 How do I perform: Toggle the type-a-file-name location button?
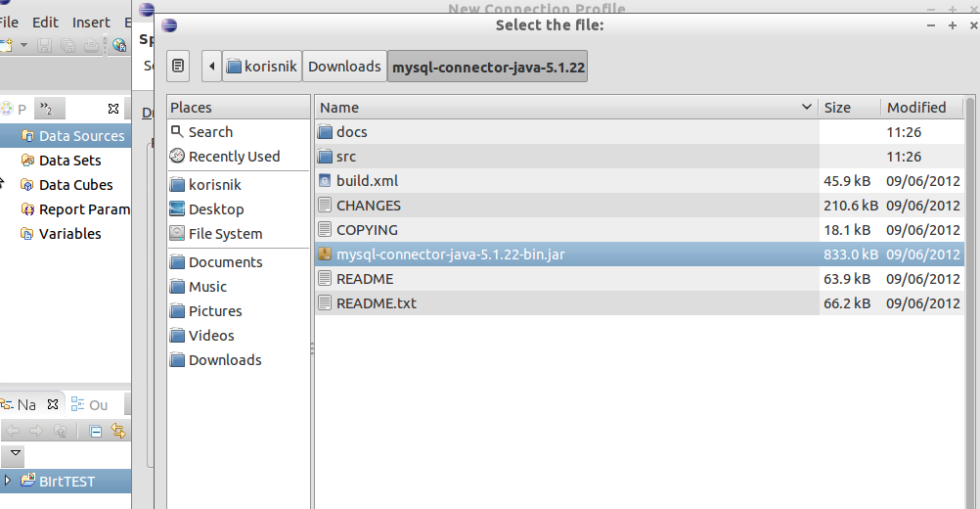click(178, 67)
